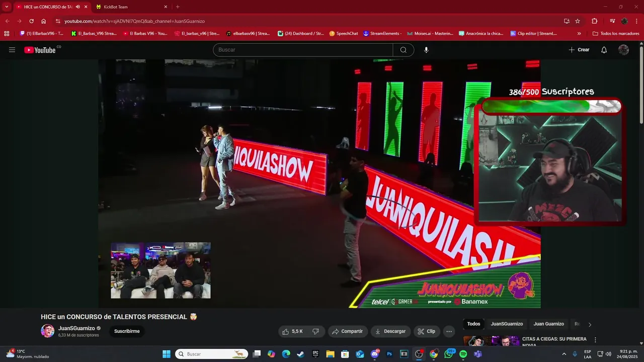Select the Juan Guarnizo filter chip
Image resolution: width=644 pixels, height=362 pixels.
point(548,324)
